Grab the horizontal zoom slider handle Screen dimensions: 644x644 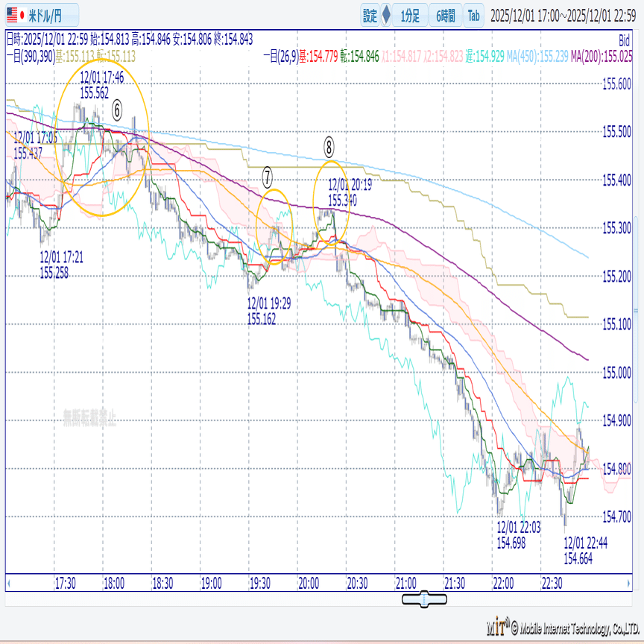coord(424,599)
